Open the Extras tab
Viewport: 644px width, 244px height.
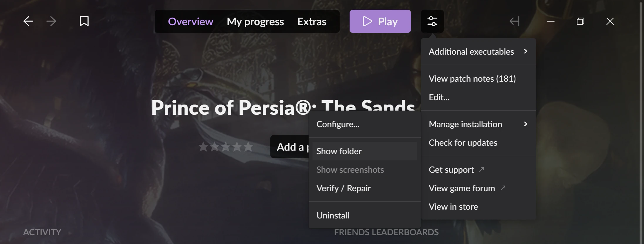point(312,21)
